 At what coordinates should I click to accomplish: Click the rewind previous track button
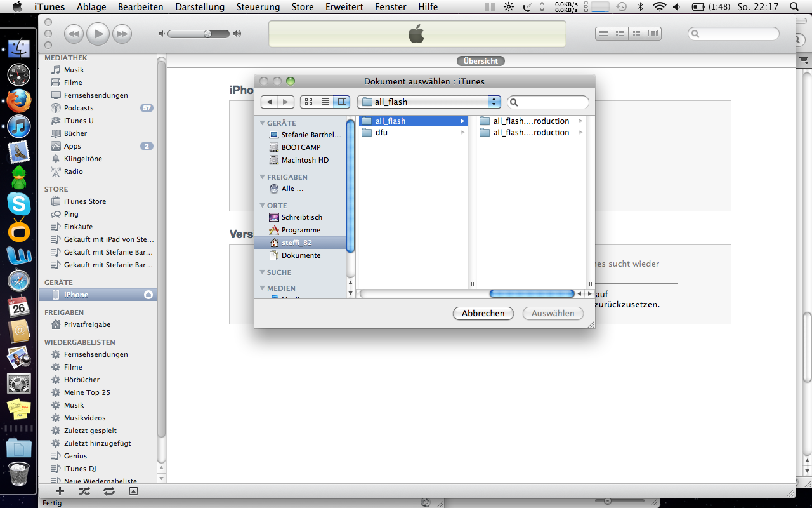coord(74,34)
